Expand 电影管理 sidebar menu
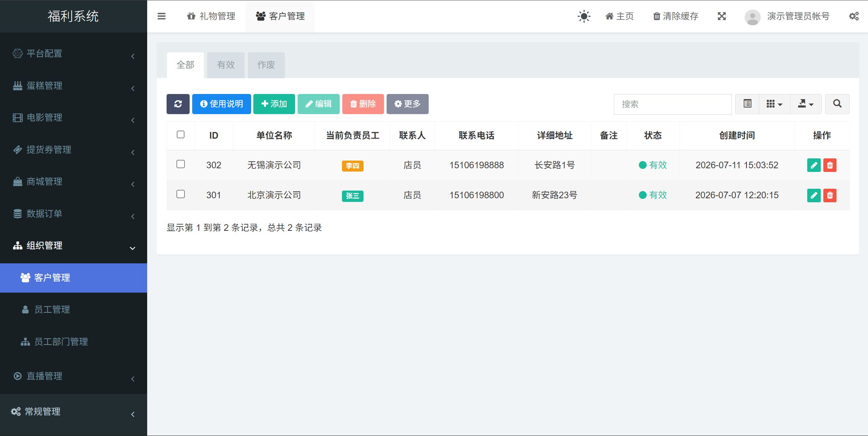This screenshot has height=436, width=868. [x=74, y=118]
